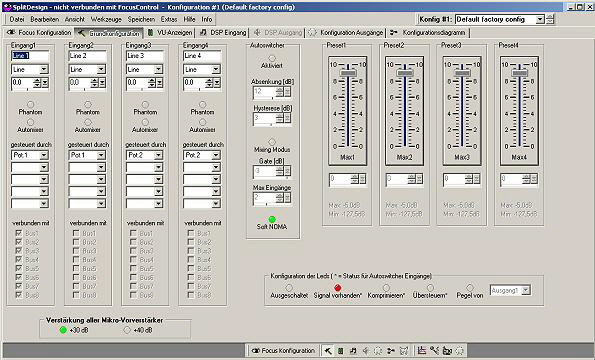The image size is (595, 360).
Task: Click the Focus Konfiguration eye button in bottom toolbar
Action: tap(283, 351)
